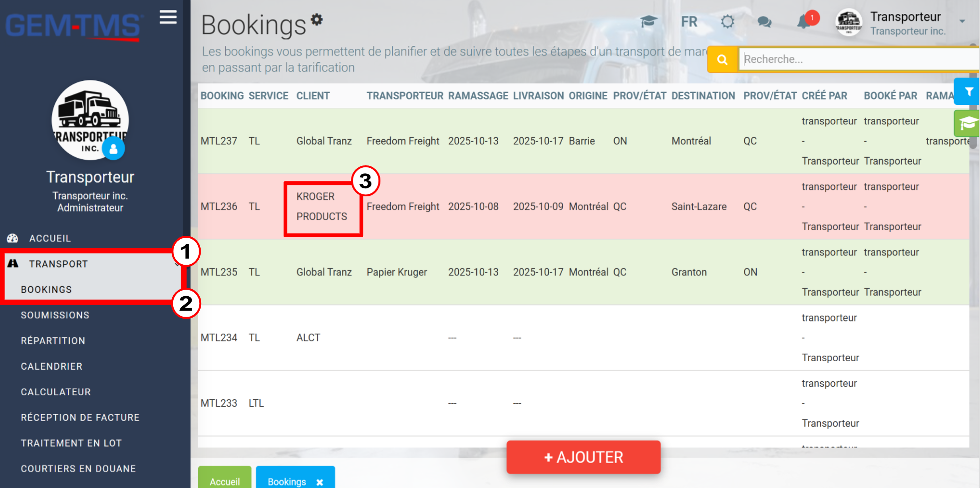Screen dimensions: 980x488
Task: Close the Bookings bottom tab
Action: pyautogui.click(x=320, y=482)
